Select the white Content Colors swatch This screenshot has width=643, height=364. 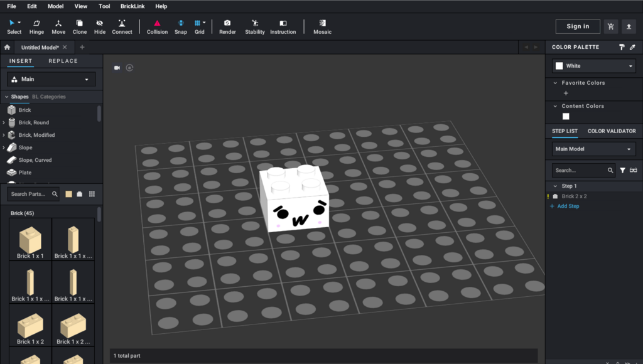566,117
